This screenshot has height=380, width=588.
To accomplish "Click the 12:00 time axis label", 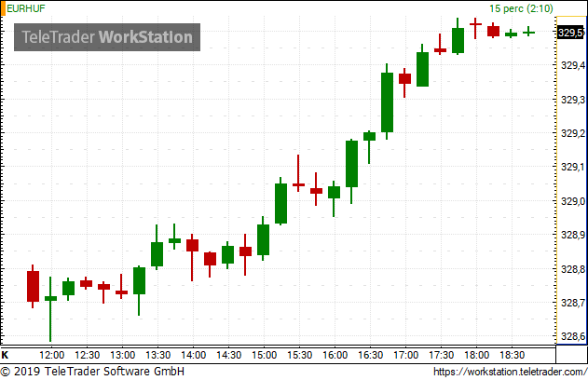I will point(52,355).
